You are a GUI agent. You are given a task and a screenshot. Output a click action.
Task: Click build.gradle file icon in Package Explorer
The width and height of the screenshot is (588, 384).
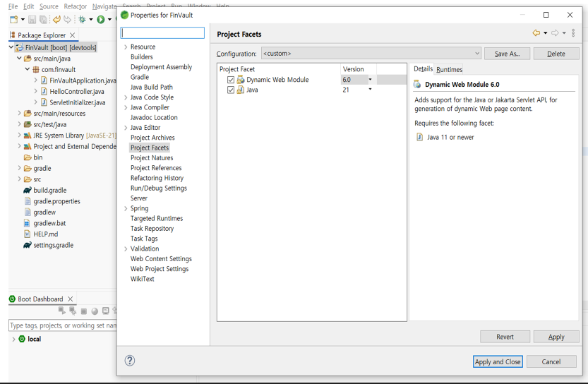28,191
